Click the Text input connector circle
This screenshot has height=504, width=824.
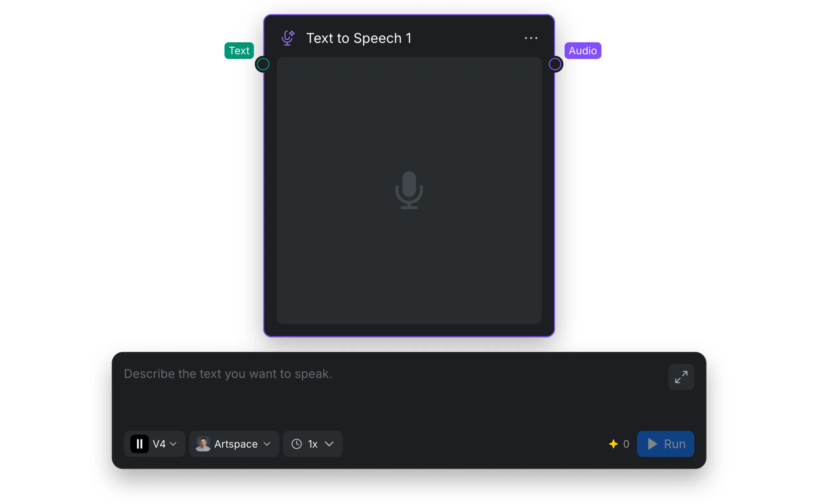[263, 64]
